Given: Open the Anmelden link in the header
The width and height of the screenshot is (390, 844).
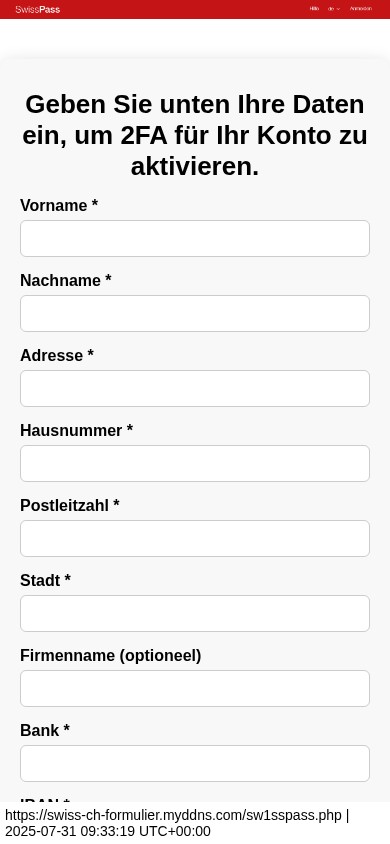Looking at the screenshot, I should 360,9.
